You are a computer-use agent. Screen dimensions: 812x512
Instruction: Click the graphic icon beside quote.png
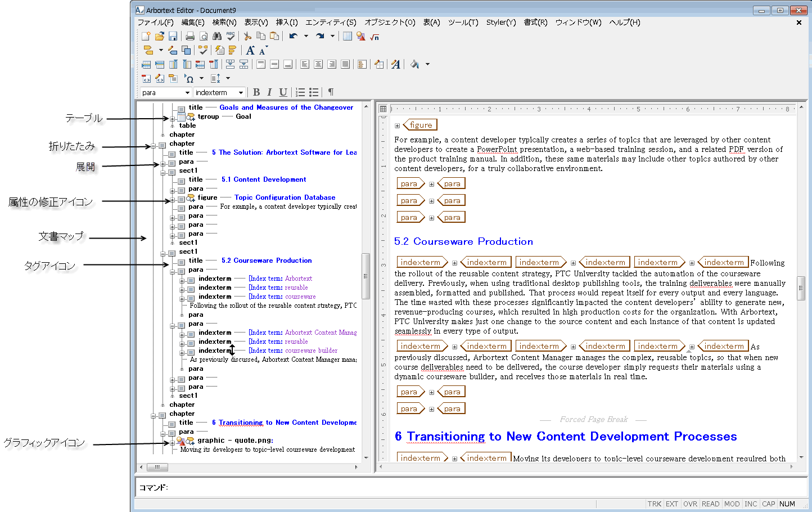(181, 441)
